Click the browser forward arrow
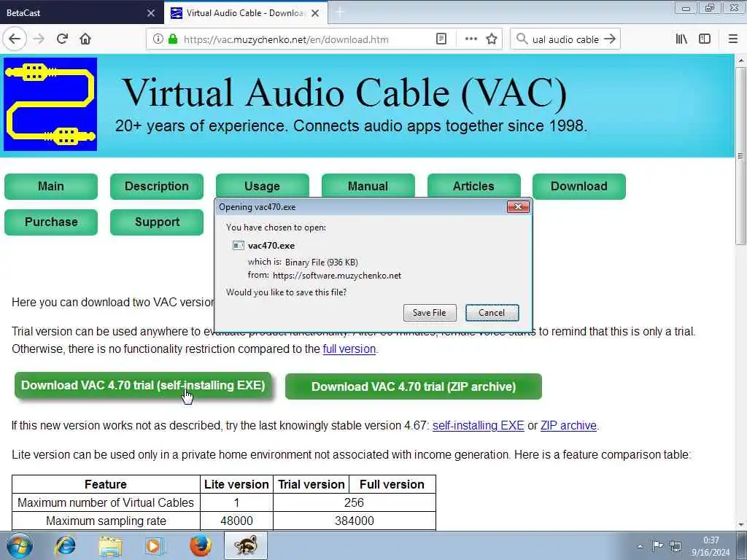 pos(39,39)
